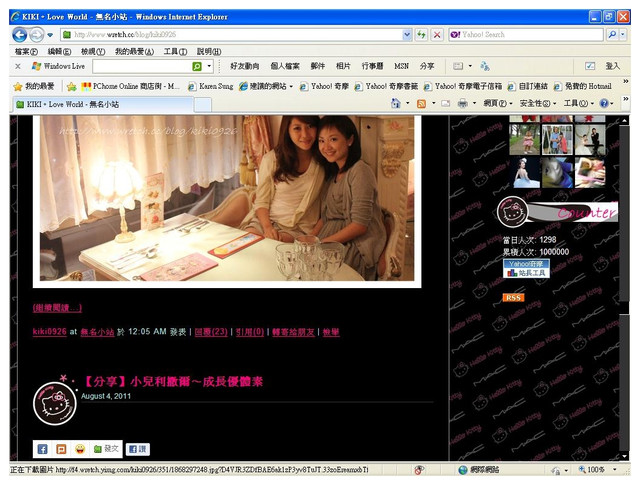Stop loading with the red X icon
The width and height of the screenshot is (640, 485).
(x=437, y=35)
